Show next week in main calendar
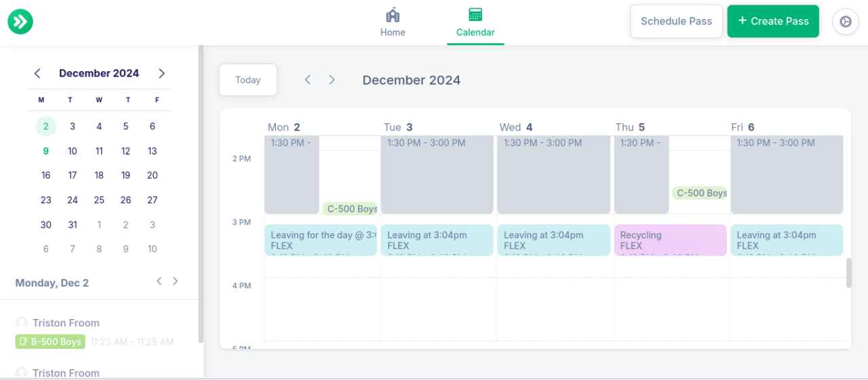The image size is (868, 380). point(332,80)
